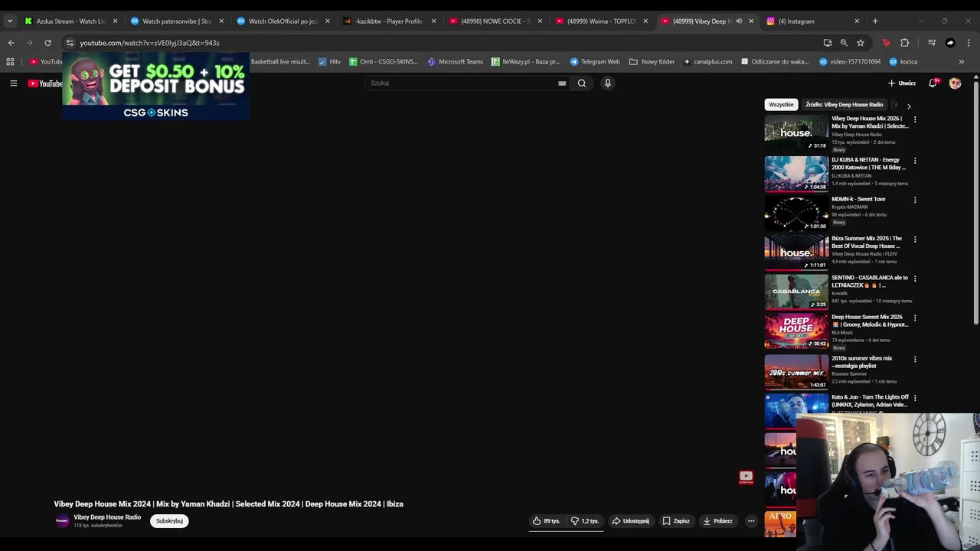Screen dimensions: 980x551
Task: Open site information icon left of URL
Action: (70, 43)
